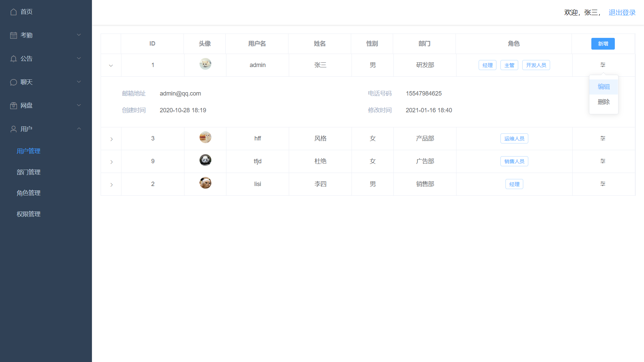Select 删除 in the popup menu
This screenshot has height=362, width=644.
coord(603,102)
